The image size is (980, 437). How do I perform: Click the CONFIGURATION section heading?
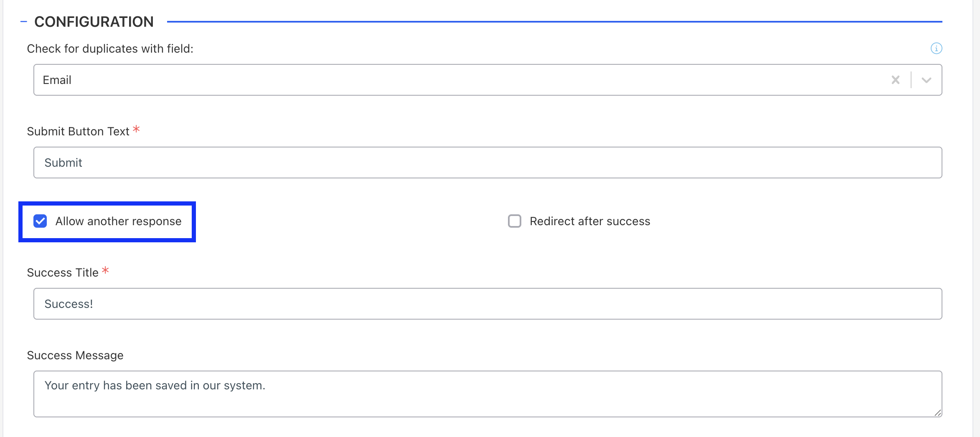(94, 22)
